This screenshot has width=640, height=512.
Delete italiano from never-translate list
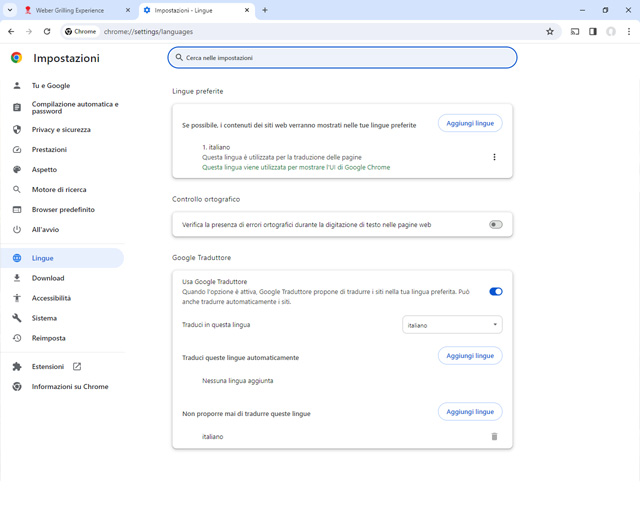tap(494, 436)
